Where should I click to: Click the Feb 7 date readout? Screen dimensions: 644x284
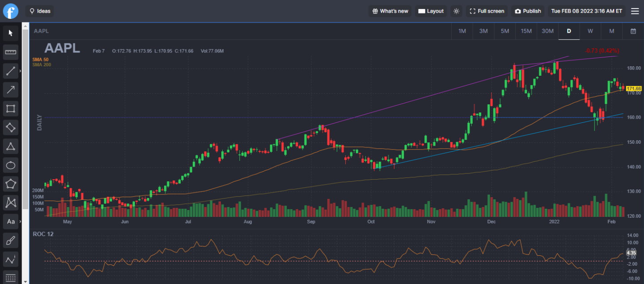click(99, 51)
